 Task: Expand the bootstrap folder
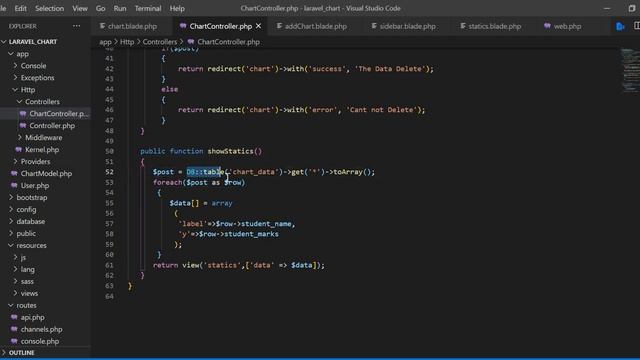(31, 198)
